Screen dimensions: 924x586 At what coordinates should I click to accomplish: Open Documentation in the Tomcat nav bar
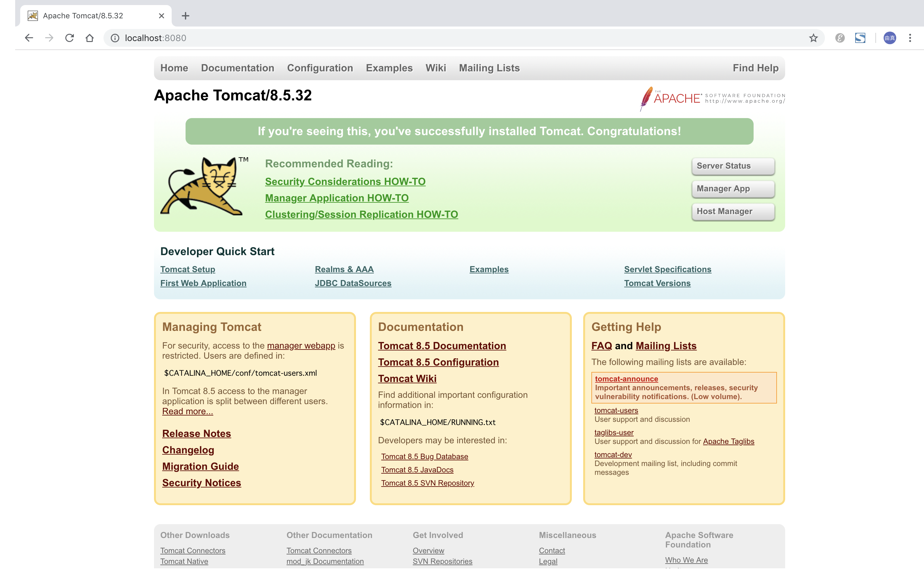tap(238, 68)
